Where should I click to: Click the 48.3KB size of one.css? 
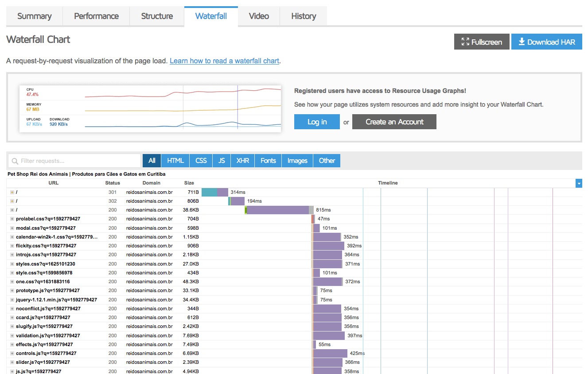(191, 281)
